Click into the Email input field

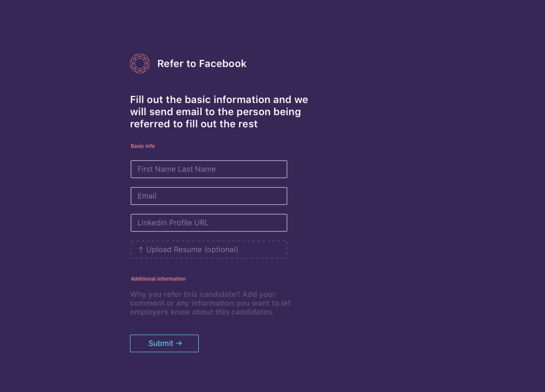pyautogui.click(x=209, y=196)
